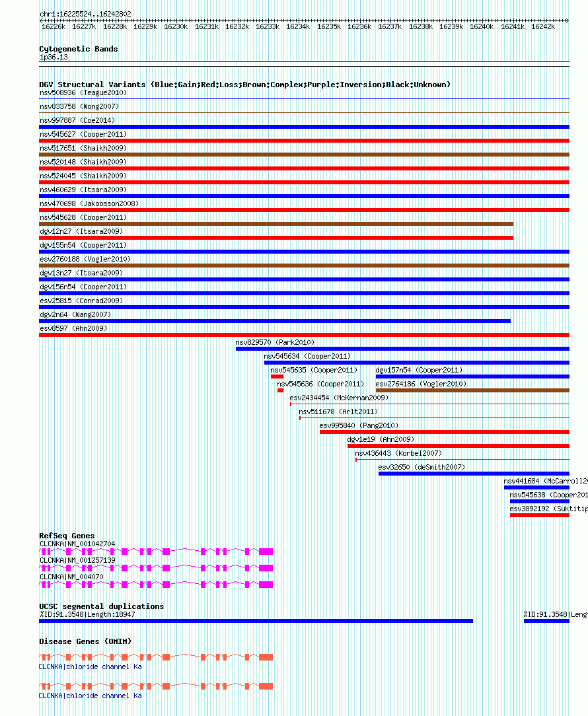The height and width of the screenshot is (716, 588).
Task: Click dgv13n27 (Itsara2009) variant label
Action: click(81, 273)
